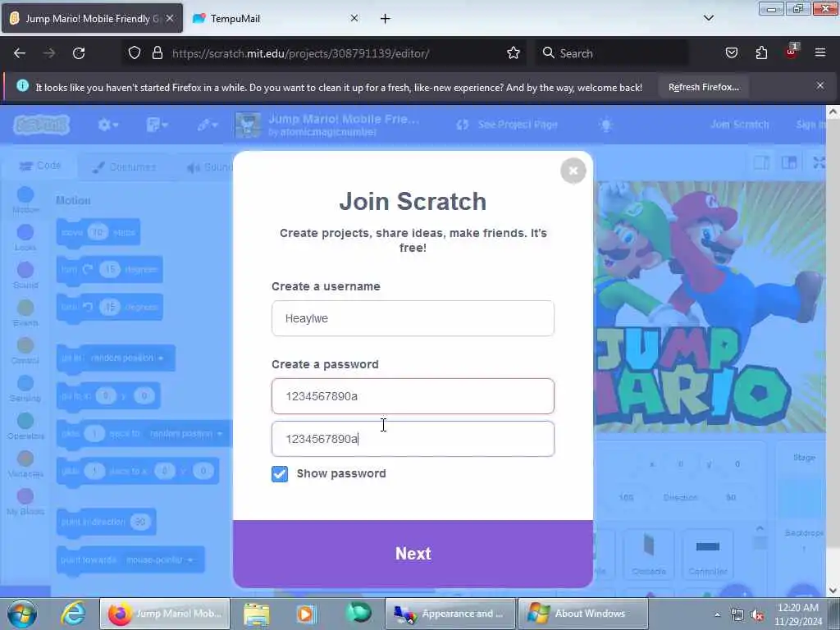Click the first password field
Image resolution: width=840 pixels, height=630 pixels.
pos(413,396)
